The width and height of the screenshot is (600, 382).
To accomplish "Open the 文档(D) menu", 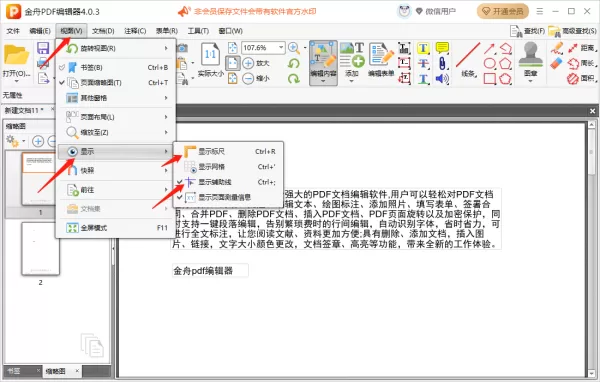I will coord(103,31).
